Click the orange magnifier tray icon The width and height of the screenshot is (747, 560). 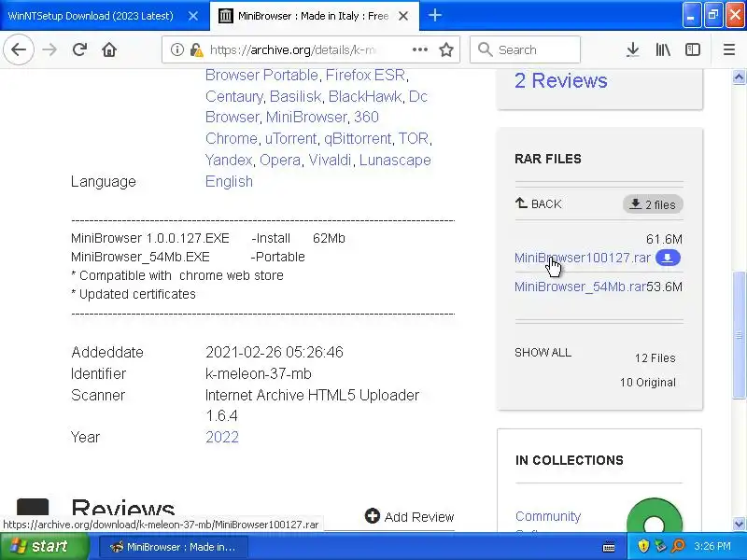tap(678, 546)
